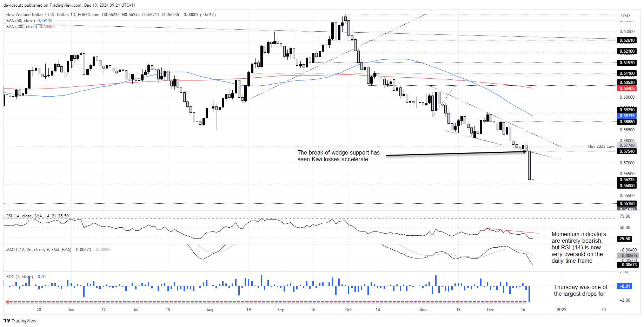Click the blue 0.59135 SMA 50 price tag
This screenshot has width=644, height=327.
pyautogui.click(x=627, y=116)
